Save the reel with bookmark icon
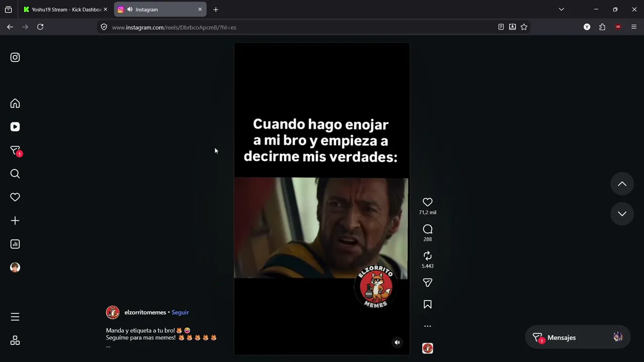644x362 pixels. coord(428,305)
